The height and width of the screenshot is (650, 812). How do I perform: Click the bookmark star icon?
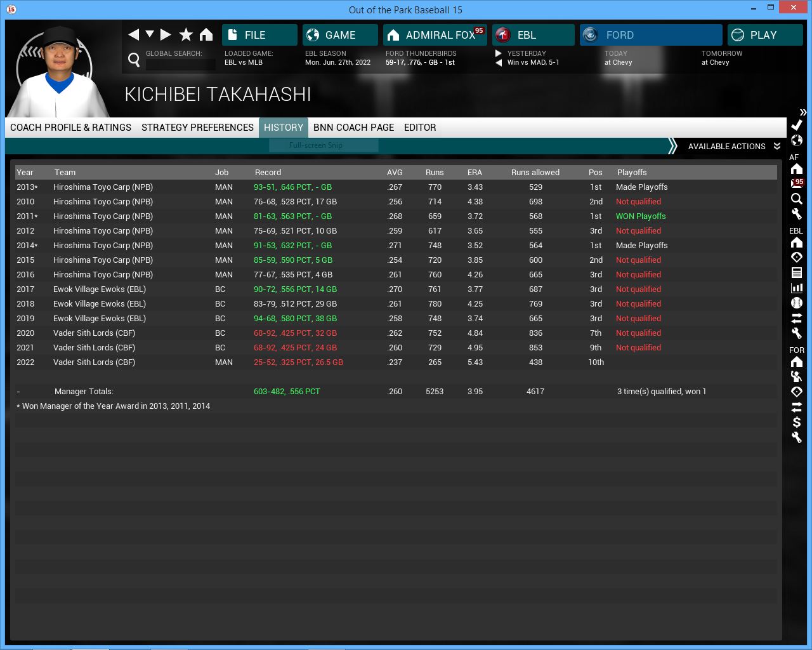[186, 35]
